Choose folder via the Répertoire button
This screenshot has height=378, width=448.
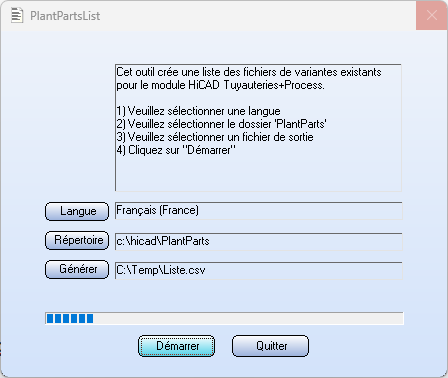(x=77, y=240)
